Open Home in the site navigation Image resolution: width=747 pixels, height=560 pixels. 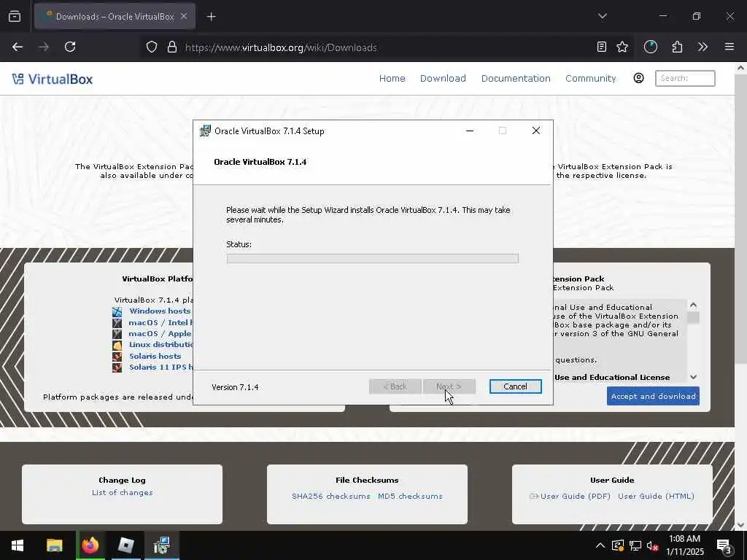tap(392, 78)
